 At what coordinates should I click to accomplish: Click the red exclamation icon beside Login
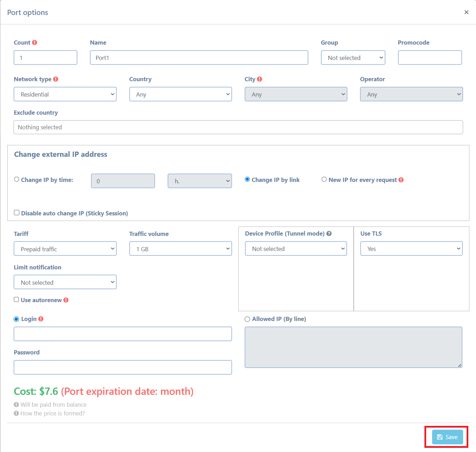[x=41, y=319]
